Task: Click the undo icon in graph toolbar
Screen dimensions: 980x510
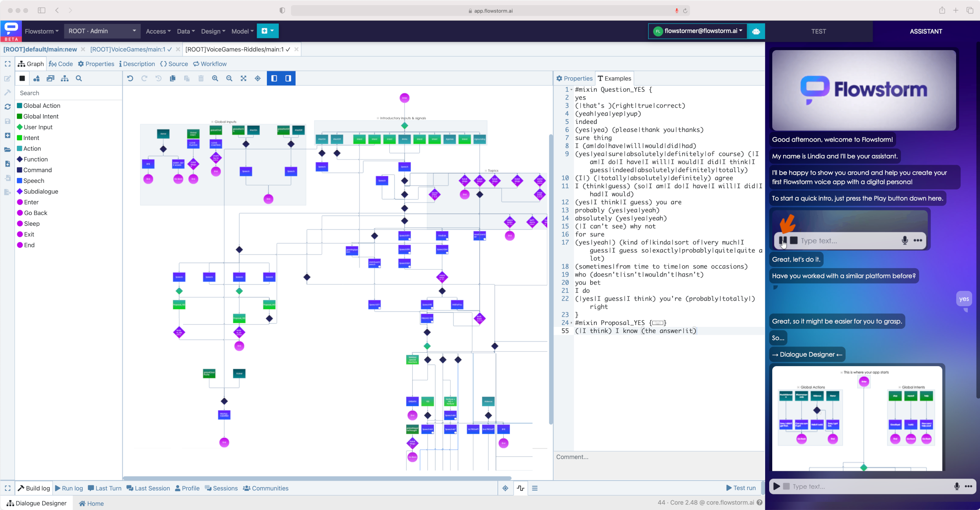Action: 130,78
